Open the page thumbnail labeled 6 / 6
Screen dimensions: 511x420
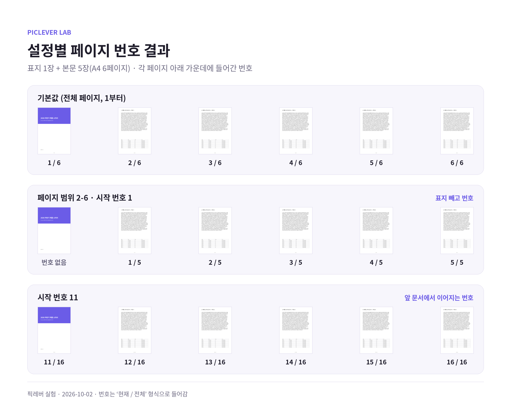pos(457,131)
